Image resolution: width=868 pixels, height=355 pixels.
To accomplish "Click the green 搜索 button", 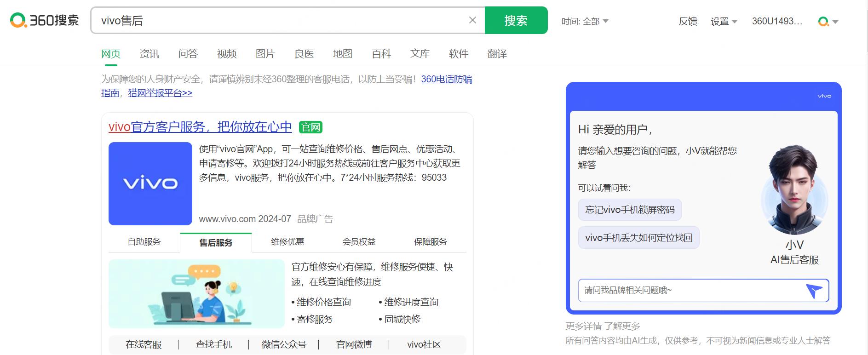I will [516, 20].
